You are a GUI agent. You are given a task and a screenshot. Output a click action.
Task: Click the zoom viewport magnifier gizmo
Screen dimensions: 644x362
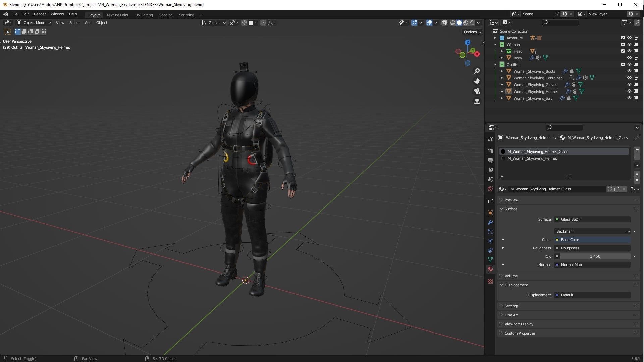[x=477, y=71]
